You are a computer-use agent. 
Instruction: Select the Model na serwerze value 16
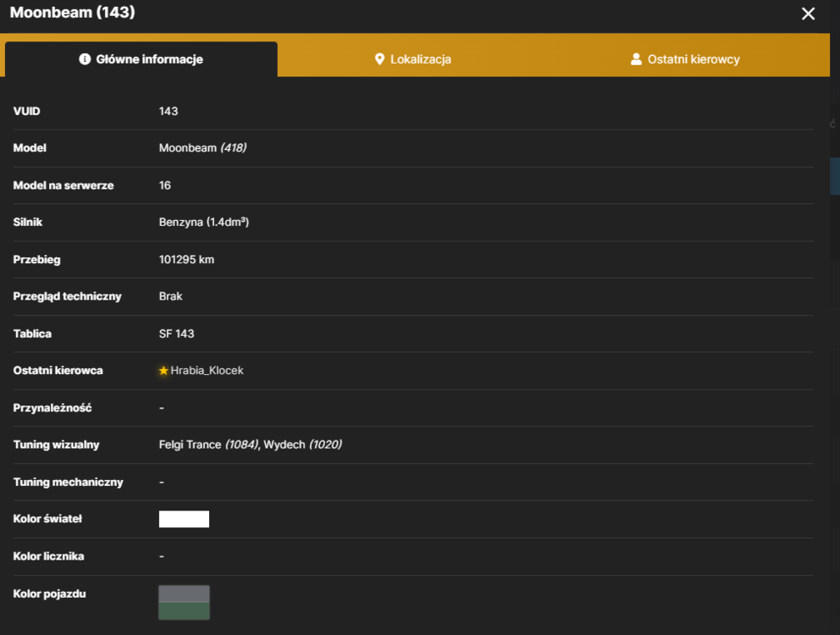[x=164, y=185]
